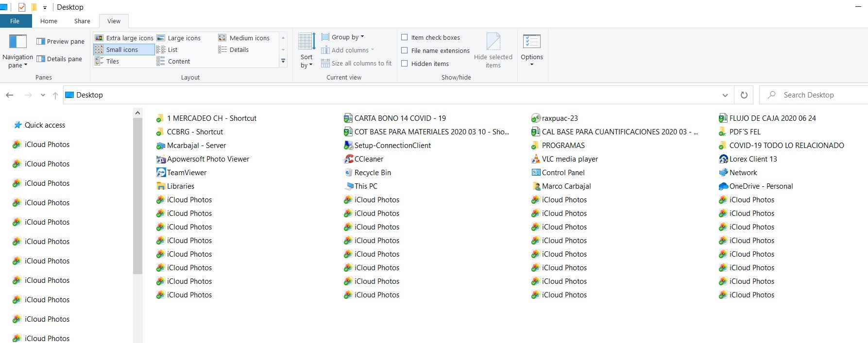This screenshot has width=868, height=343.
Task: Click the Quick access star icon
Action: click(18, 125)
